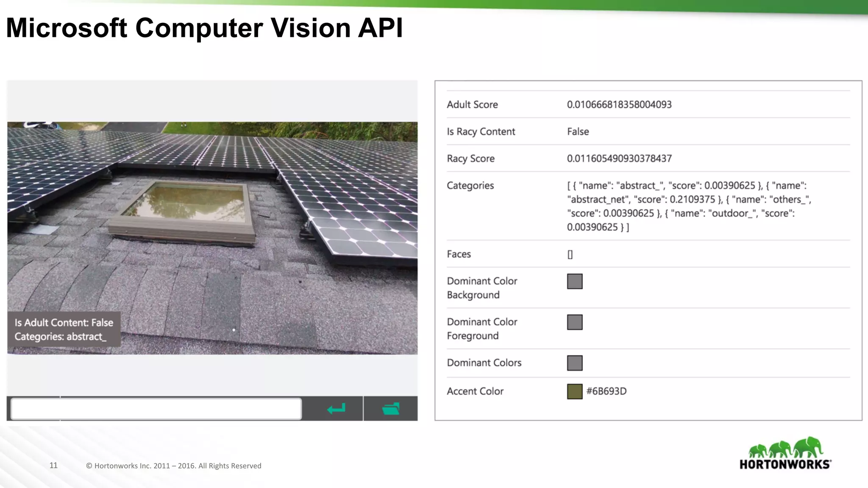Screen dimensions: 868x488
Task: Click the slide number 11
Action: 53,466
